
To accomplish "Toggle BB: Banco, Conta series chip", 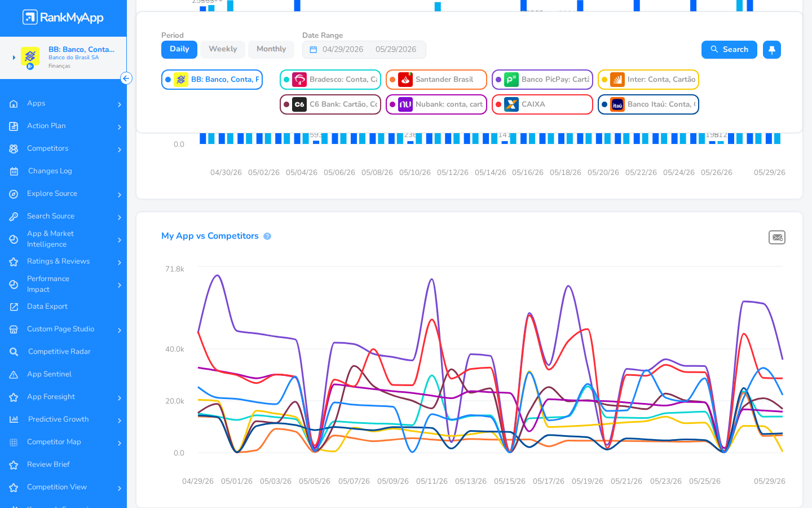I will (212, 80).
